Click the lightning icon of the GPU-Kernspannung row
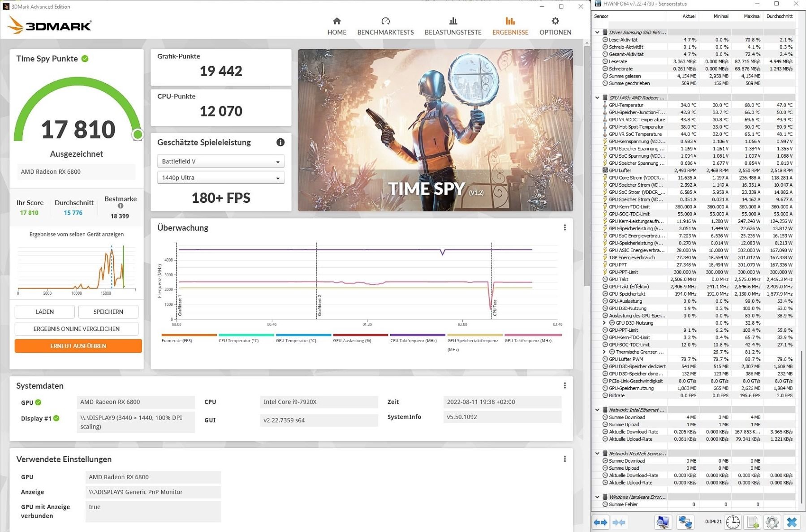Screen dimensions: 806x532 tap(605, 142)
